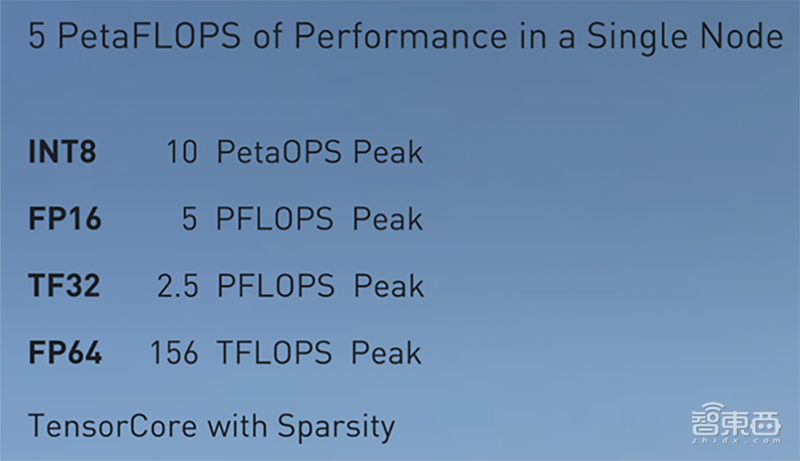Click Peak in the FP16 row
Viewport: 800px width, 461px height.
tap(388, 220)
